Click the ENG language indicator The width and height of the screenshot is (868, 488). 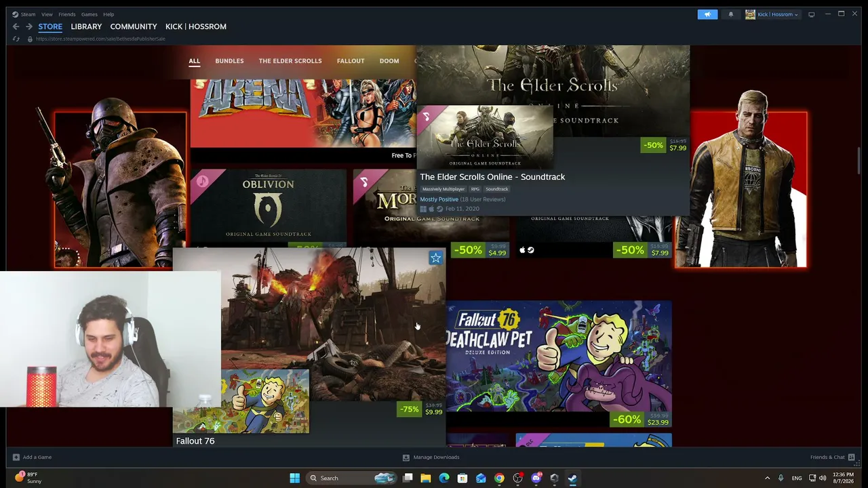click(x=797, y=478)
